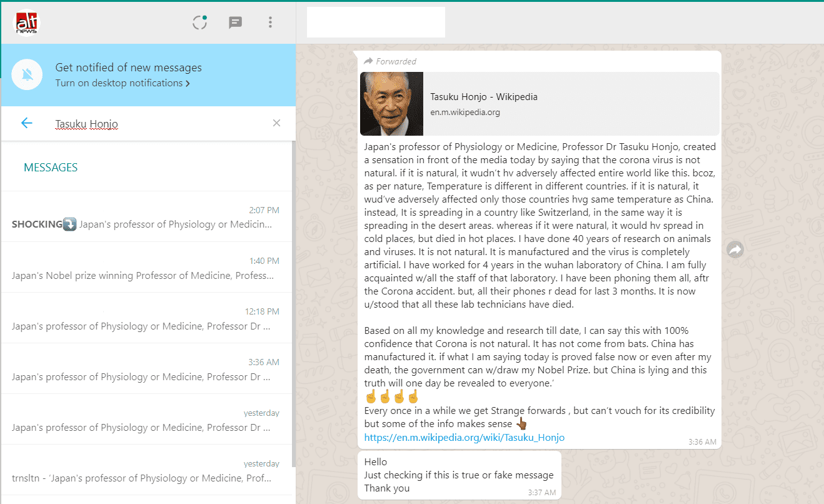Open the Status circle icon
The width and height of the screenshot is (824, 504).
[200, 23]
